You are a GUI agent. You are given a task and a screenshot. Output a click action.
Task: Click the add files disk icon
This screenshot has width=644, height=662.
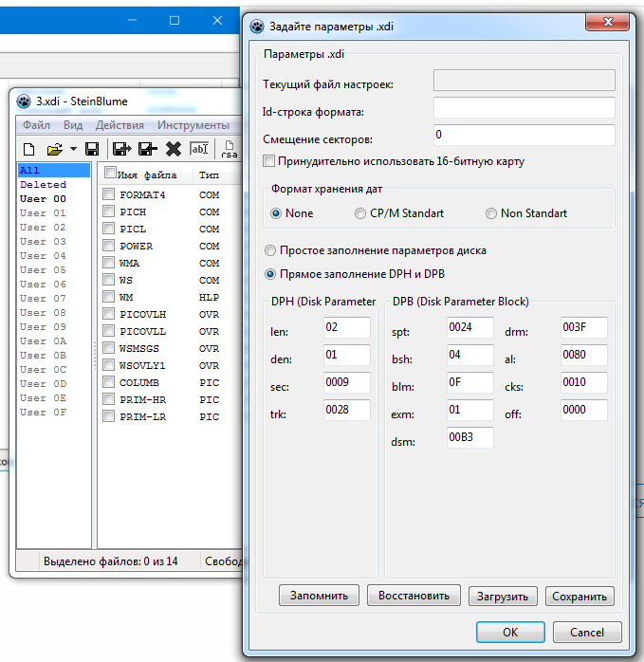point(147,149)
